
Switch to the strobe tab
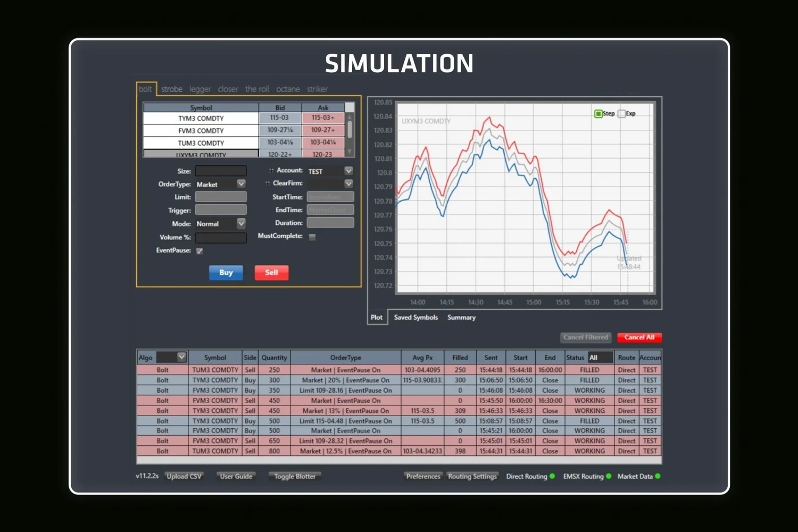click(171, 89)
